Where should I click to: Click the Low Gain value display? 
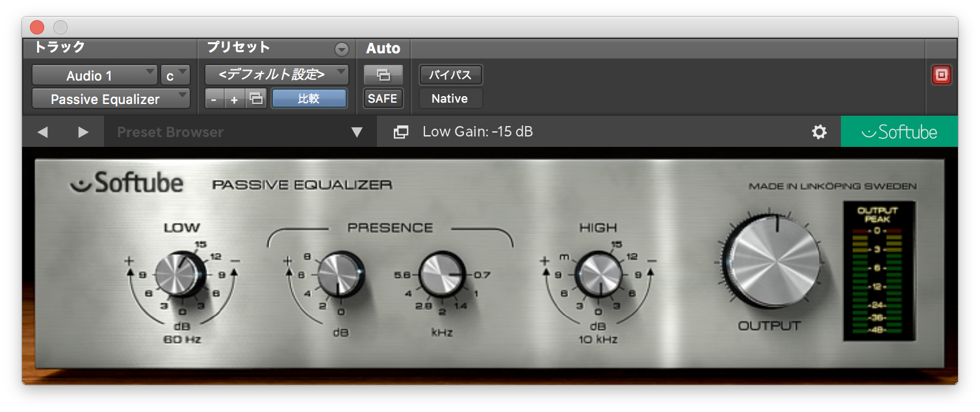pyautogui.click(x=478, y=131)
